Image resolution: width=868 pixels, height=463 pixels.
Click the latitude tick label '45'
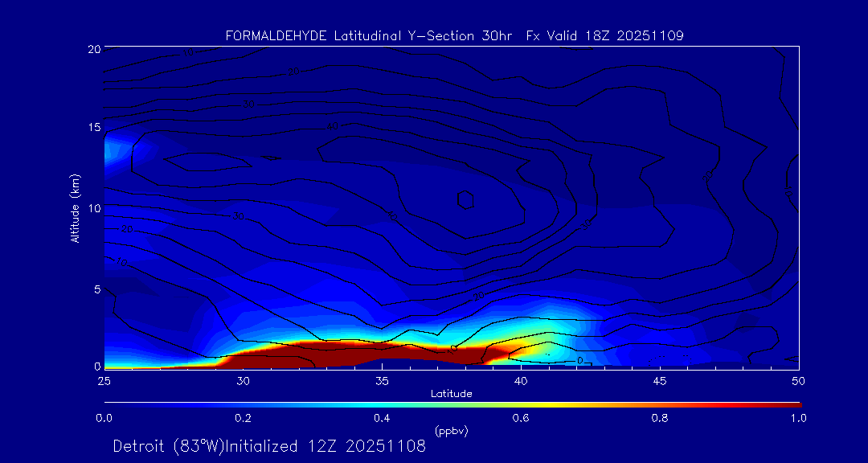coord(660,380)
